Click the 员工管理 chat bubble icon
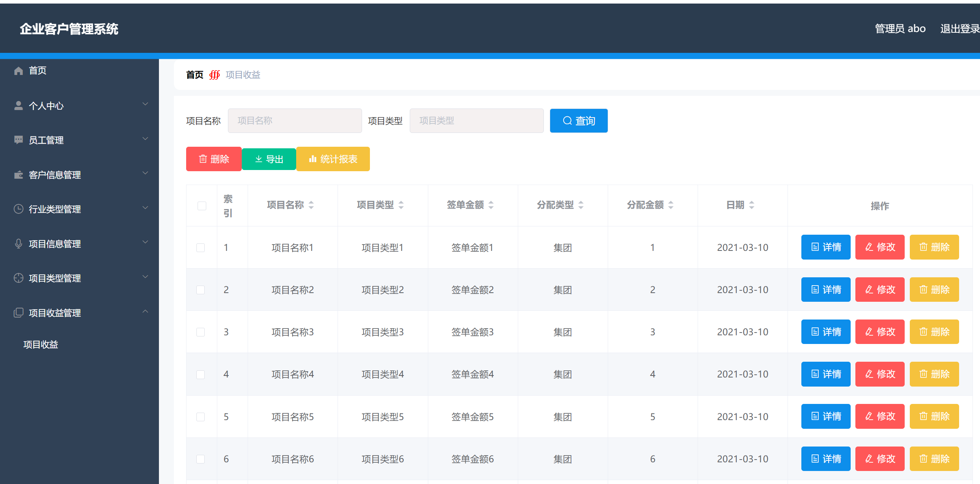The image size is (980, 484). point(18,140)
